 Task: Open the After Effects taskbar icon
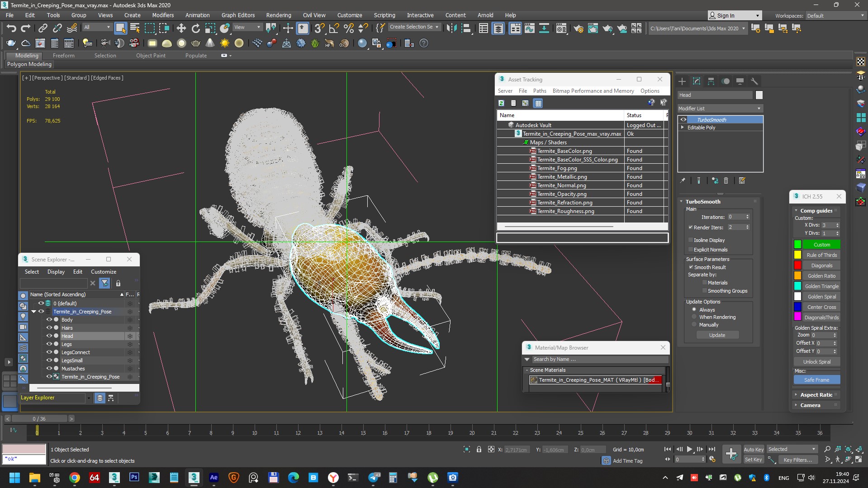(x=213, y=477)
